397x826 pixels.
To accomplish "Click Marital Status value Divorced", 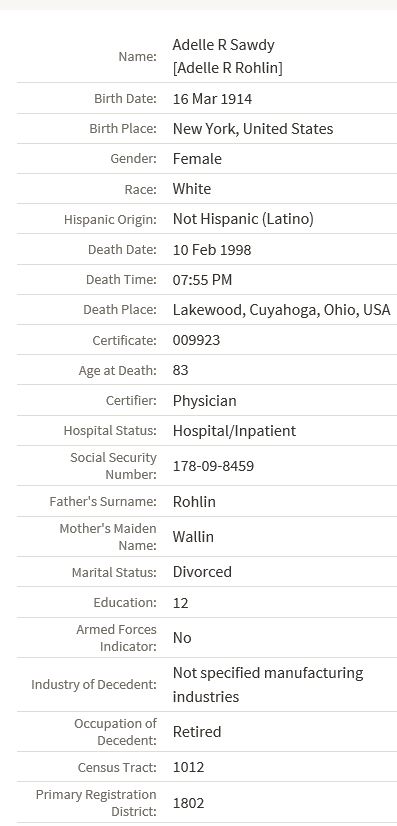I will [202, 572].
